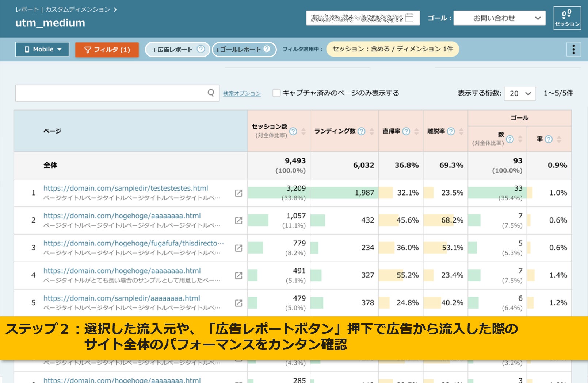Screen dimensions: 588x383
Task: Open external link icon for row 3
Action: coord(238,248)
